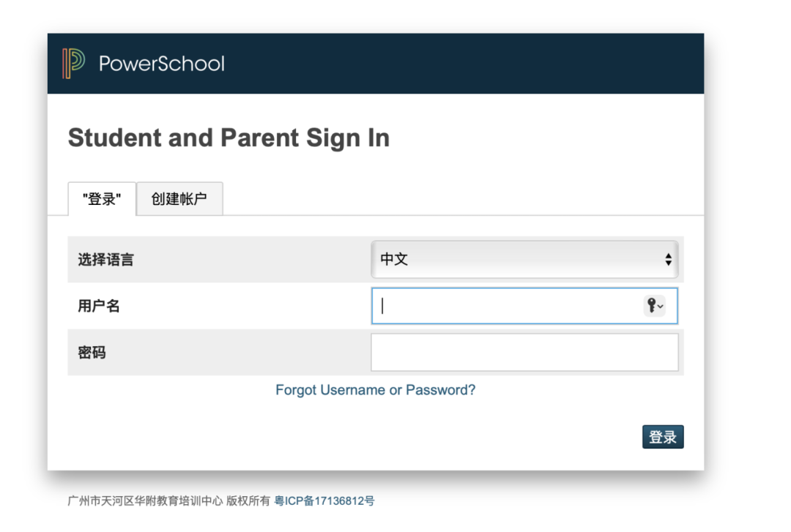The width and height of the screenshot is (791, 532).
Task: Open the 粤ICP备17136812号 link
Action: pos(324,501)
